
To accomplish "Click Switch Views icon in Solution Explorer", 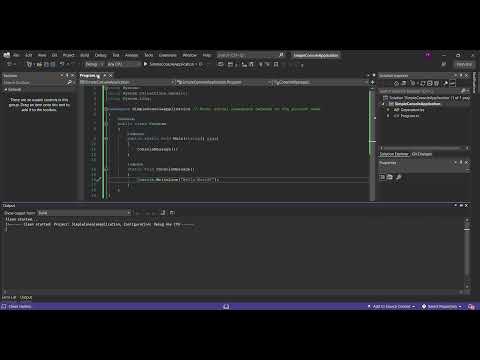I will pos(404,83).
